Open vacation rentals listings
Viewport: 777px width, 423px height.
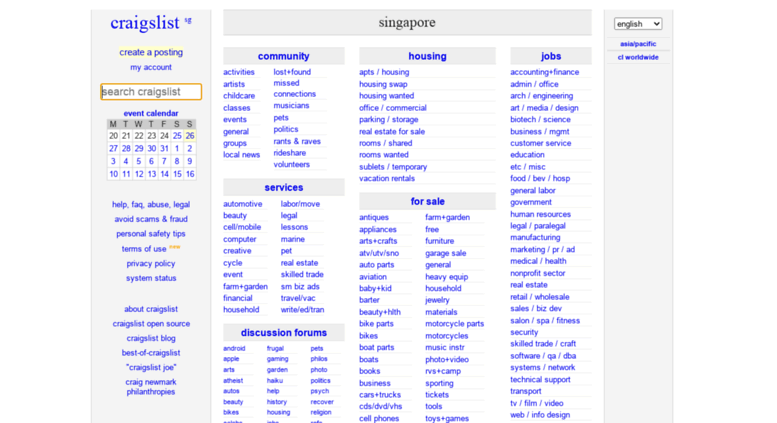[x=387, y=178]
